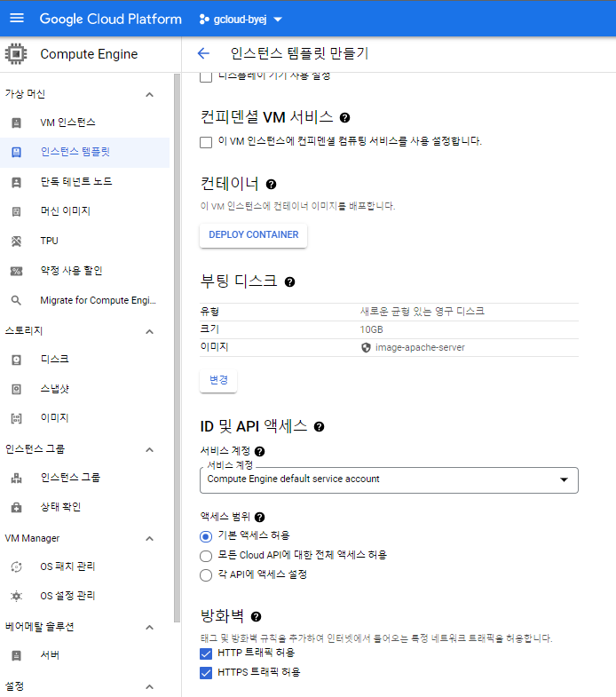Select 각 API에 액세스 설정 radio
The image size is (616, 697).
tap(206, 575)
